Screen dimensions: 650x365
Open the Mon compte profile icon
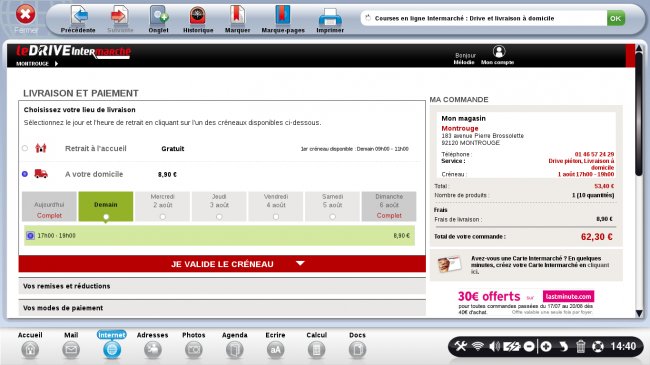[499, 51]
